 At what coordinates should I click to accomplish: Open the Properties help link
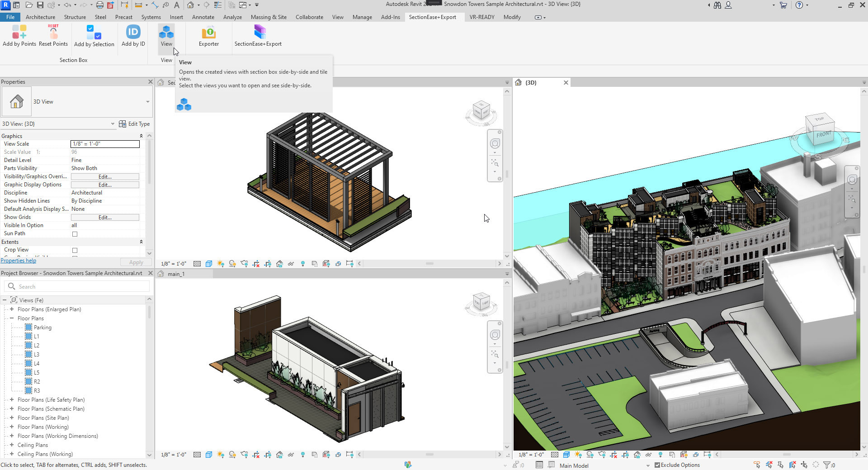click(x=19, y=261)
